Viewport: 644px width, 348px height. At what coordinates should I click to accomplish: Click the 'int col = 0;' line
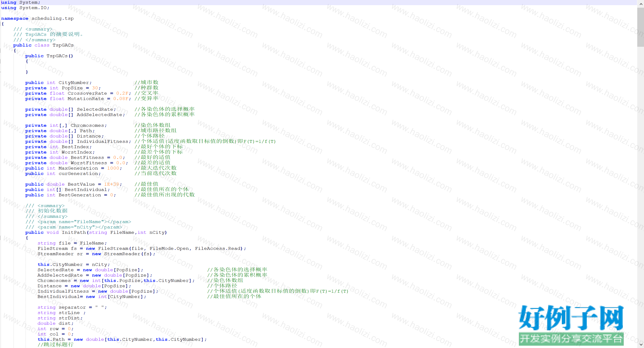pos(55,334)
